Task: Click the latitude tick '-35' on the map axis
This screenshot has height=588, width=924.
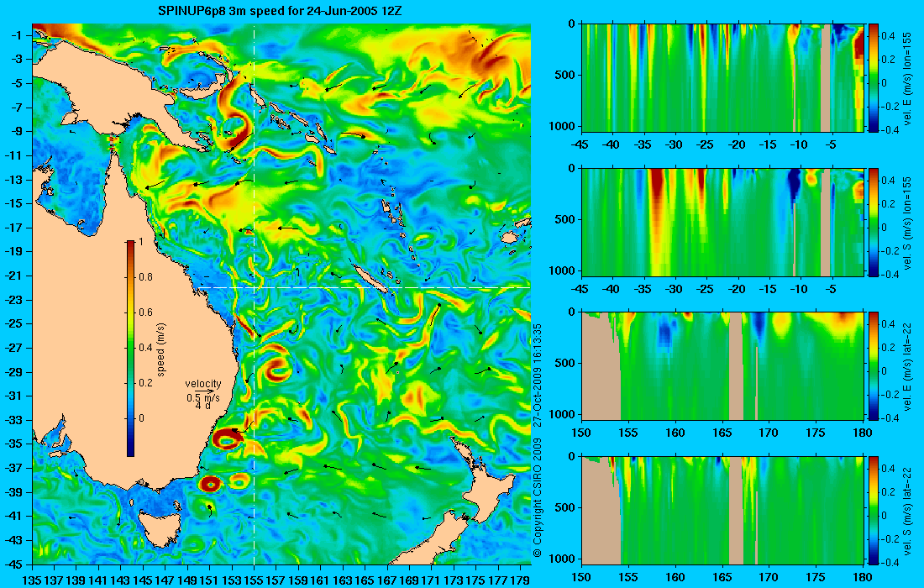Action: coord(13,444)
